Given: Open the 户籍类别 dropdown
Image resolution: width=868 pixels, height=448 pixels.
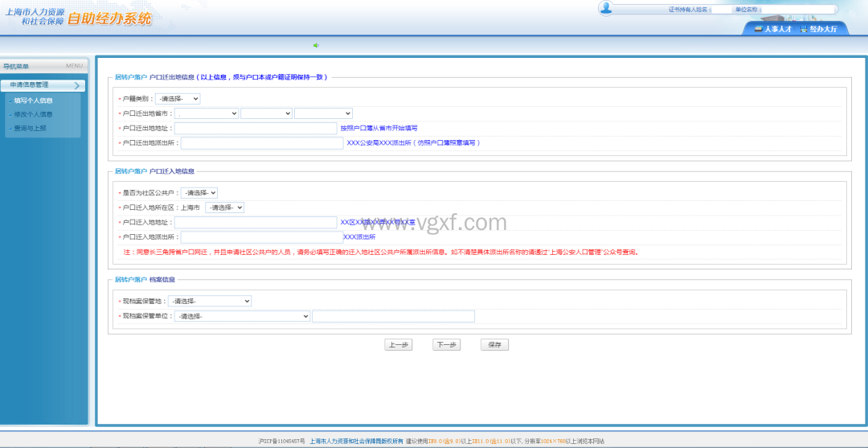Looking at the screenshot, I should tap(178, 99).
